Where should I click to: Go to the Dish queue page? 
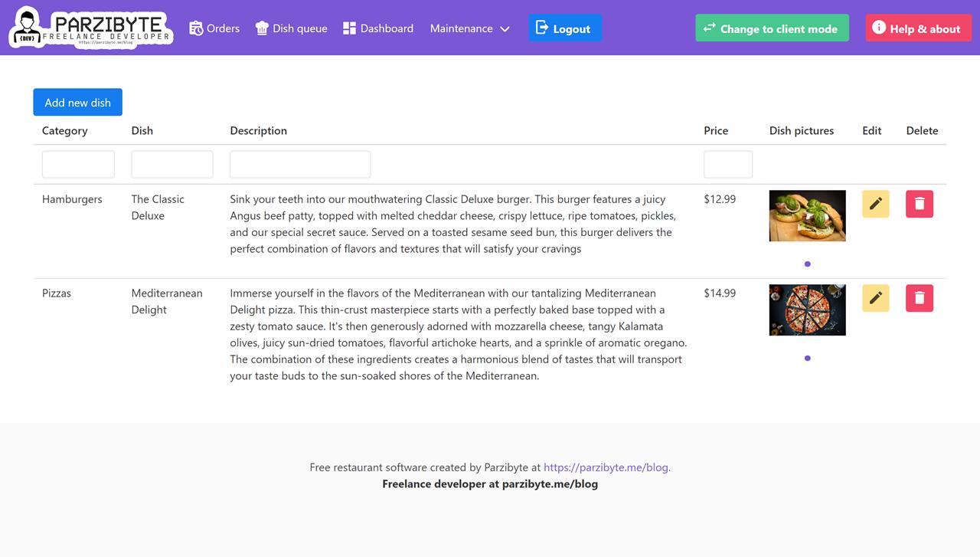[x=291, y=28]
